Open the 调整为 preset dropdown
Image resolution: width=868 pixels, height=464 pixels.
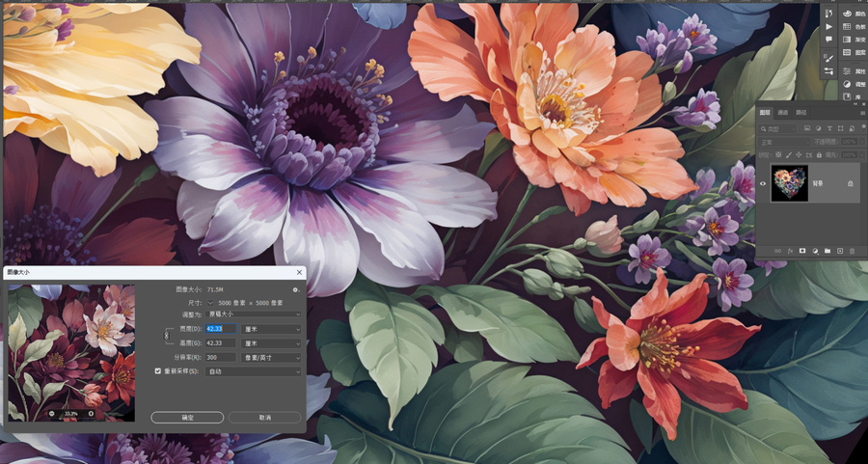(253, 314)
